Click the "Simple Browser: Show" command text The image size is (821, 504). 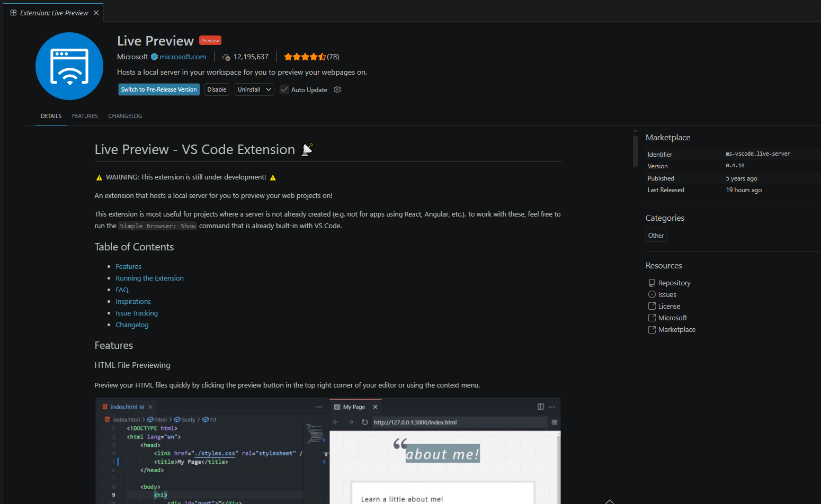coord(158,226)
